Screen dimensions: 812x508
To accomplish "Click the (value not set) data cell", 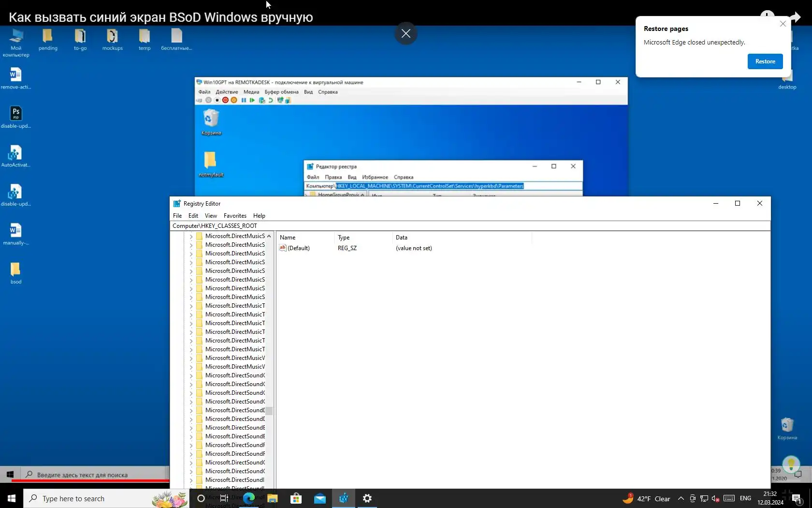I will [414, 248].
